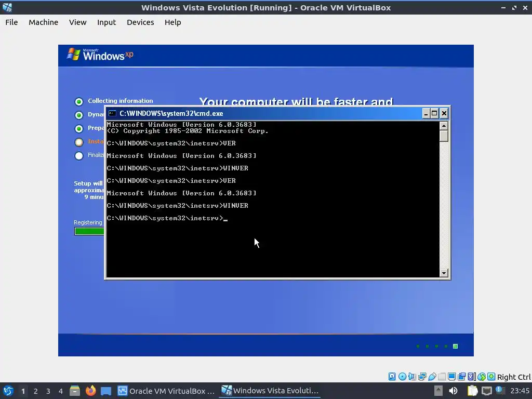532x399 pixels.
Task: Open the file manager from the panel
Action: pos(75,391)
